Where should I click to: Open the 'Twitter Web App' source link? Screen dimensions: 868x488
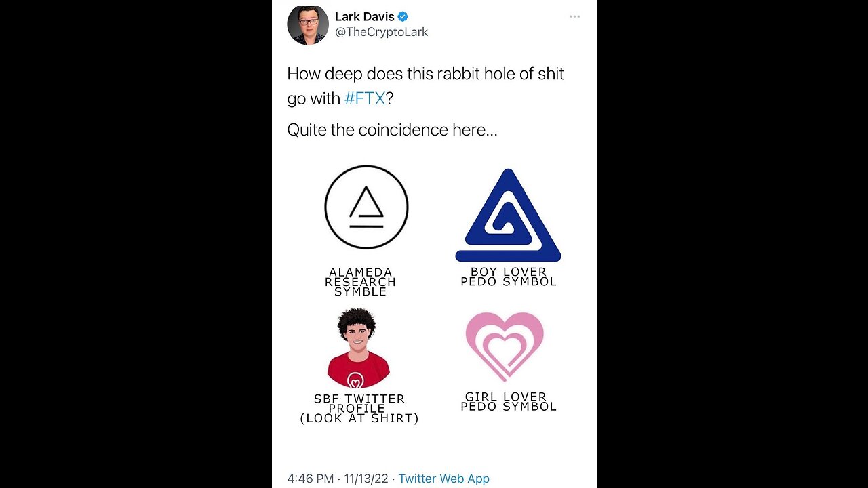click(x=443, y=479)
